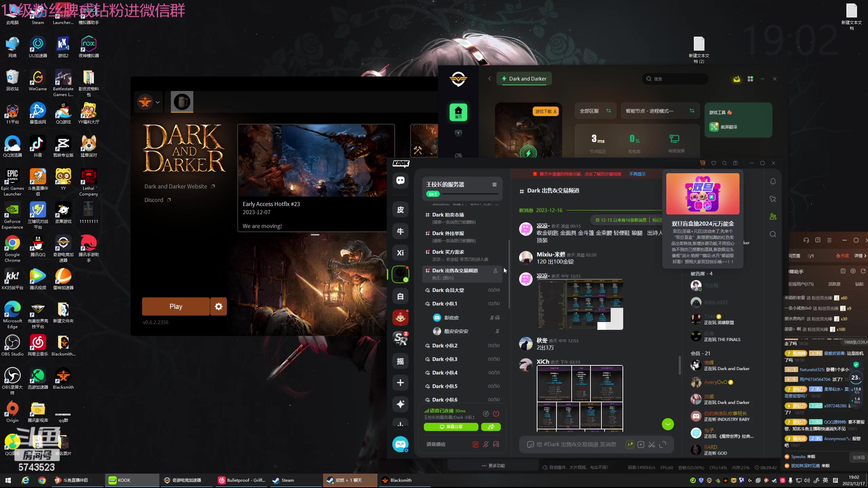The image size is (868, 488).
Task: Add a new server with the plus icon
Action: pyautogui.click(x=400, y=383)
